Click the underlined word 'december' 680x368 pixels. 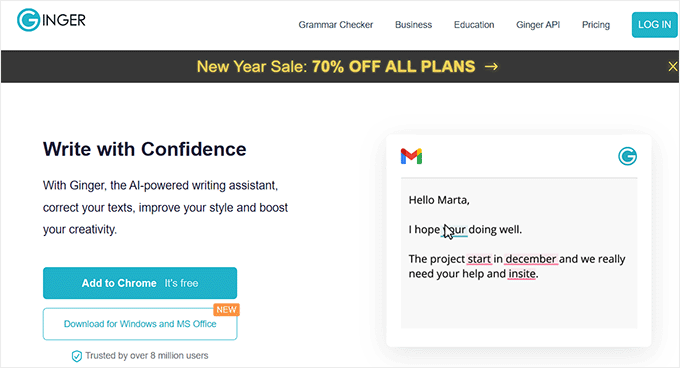531,259
